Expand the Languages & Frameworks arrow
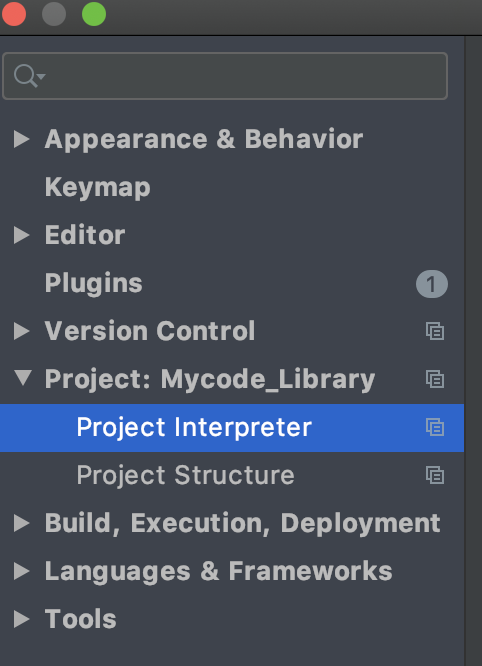This screenshot has width=482, height=666. pos(21,571)
